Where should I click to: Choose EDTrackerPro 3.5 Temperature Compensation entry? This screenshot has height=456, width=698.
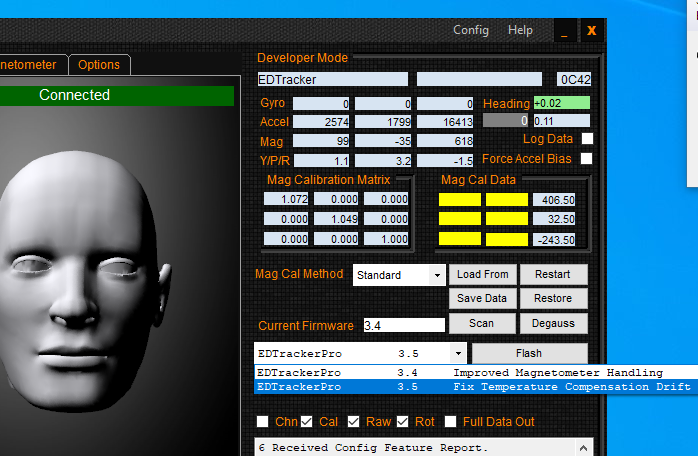click(470, 387)
